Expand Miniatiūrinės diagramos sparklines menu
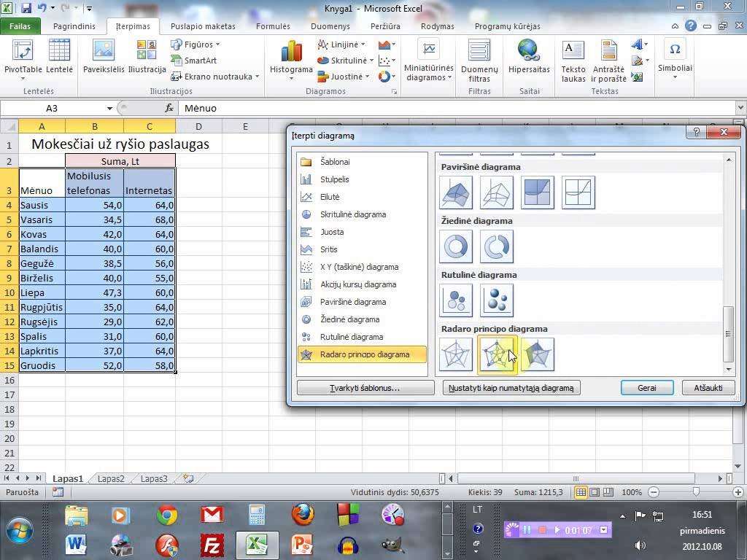The width and height of the screenshot is (747, 560). [429, 61]
